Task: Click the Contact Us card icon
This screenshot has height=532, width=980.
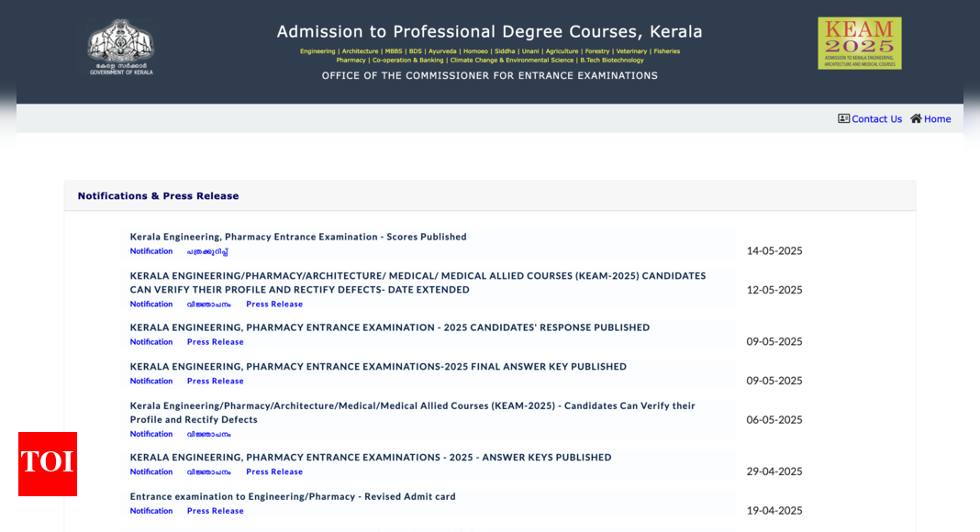Action: (x=843, y=118)
